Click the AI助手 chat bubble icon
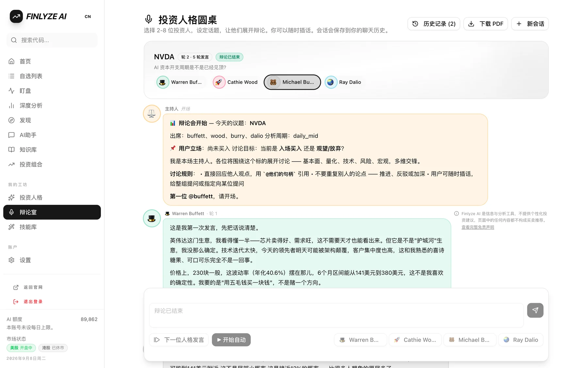The width and height of the screenshot is (588, 368). point(11,135)
